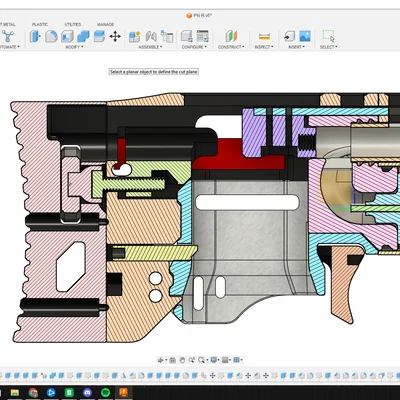Choose the Fillet tool in Modify
The height and width of the screenshot is (400, 400).
coord(51,36)
